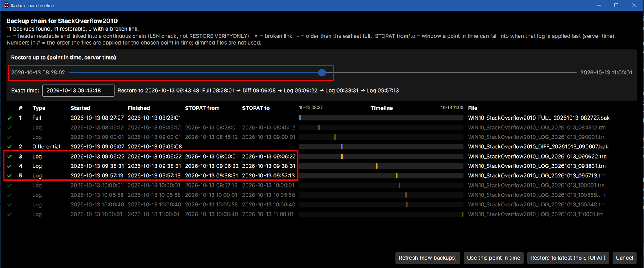Click the Type column header
This screenshot has height=268, width=644.
click(39, 108)
